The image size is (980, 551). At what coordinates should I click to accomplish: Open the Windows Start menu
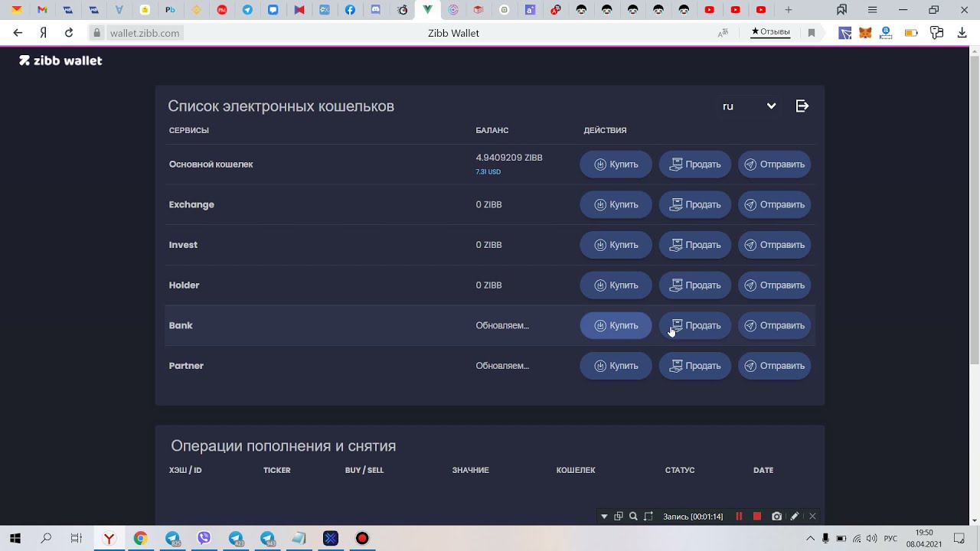(15, 538)
